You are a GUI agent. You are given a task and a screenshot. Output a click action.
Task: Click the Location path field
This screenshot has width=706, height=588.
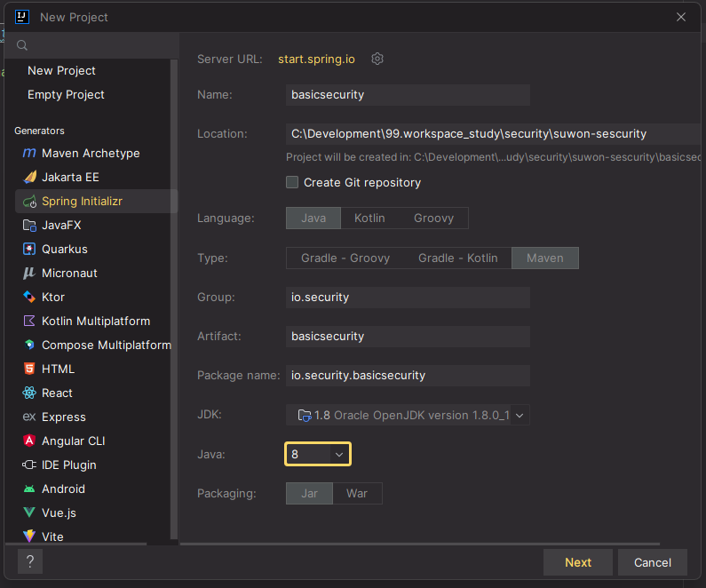pos(494,134)
